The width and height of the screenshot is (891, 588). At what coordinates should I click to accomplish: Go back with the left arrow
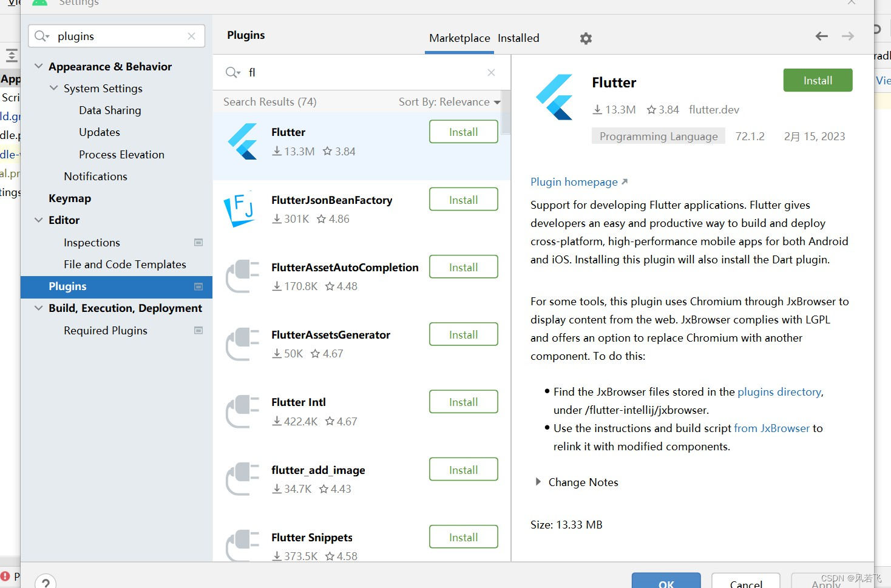pos(821,36)
